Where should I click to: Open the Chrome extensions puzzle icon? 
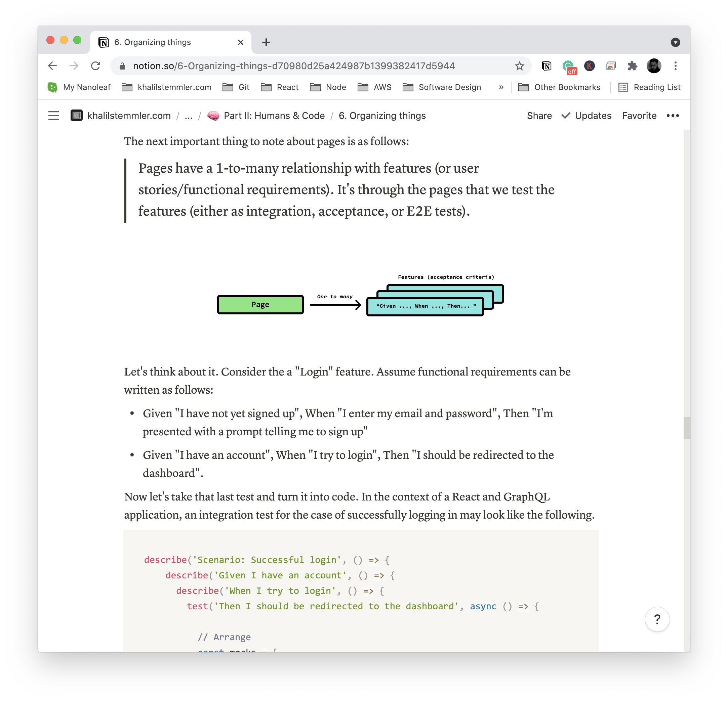coord(632,66)
